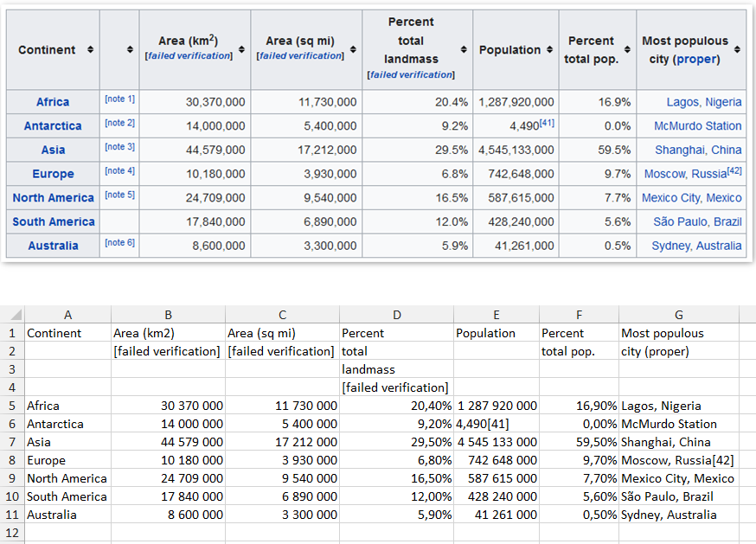Open Lagos, Nigeria link
Image resolution: width=756 pixels, height=544 pixels.
pos(704,102)
